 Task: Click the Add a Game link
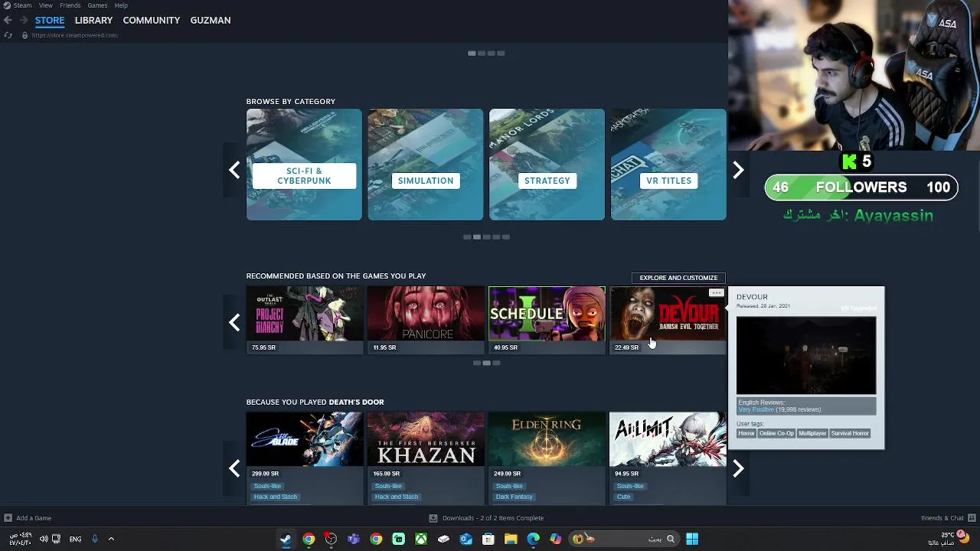(34, 518)
